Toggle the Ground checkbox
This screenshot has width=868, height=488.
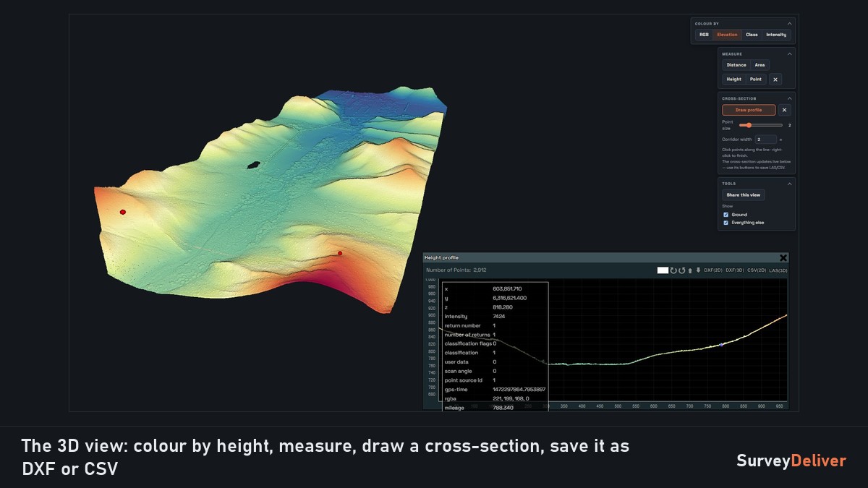[x=726, y=215]
